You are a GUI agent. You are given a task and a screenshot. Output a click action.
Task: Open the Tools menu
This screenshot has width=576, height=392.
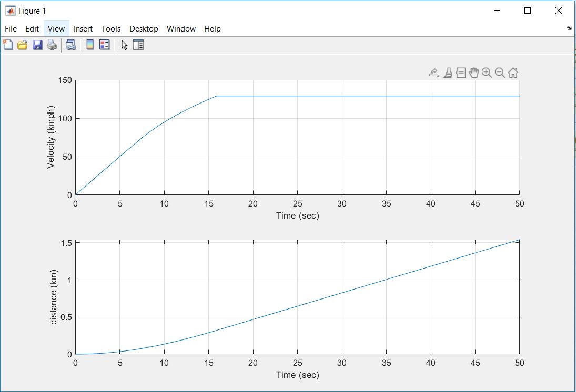click(x=111, y=28)
